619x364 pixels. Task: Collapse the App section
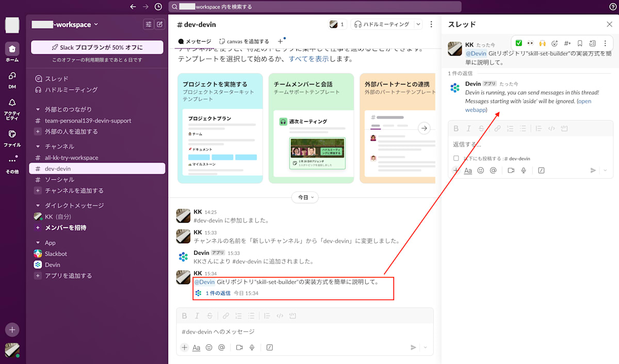click(38, 242)
